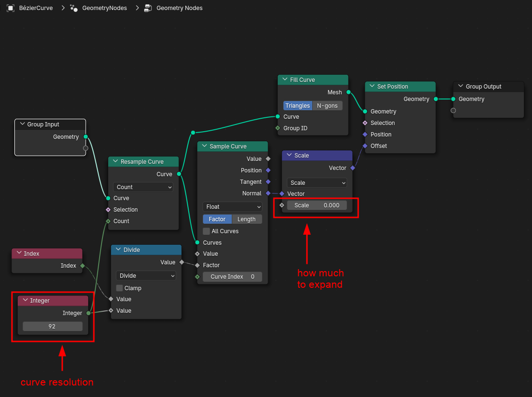Click the Mesh output socket on Fill Curve
This screenshot has height=397, width=532.
coord(348,92)
